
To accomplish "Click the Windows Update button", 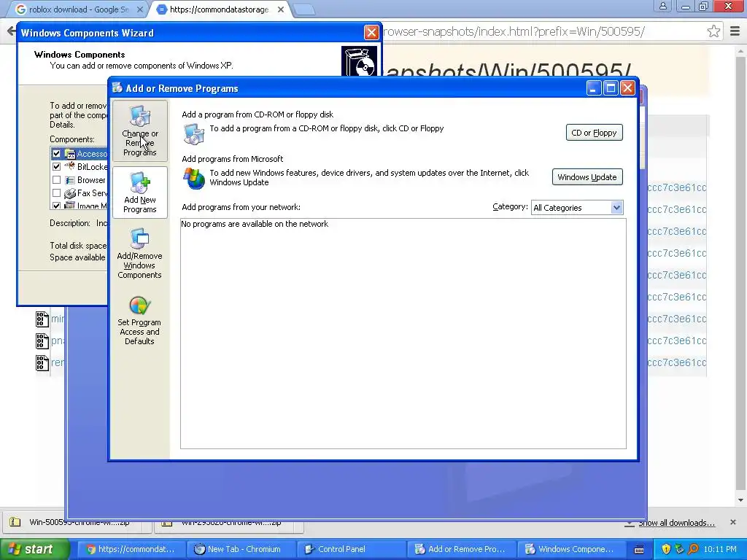I will coord(587,177).
